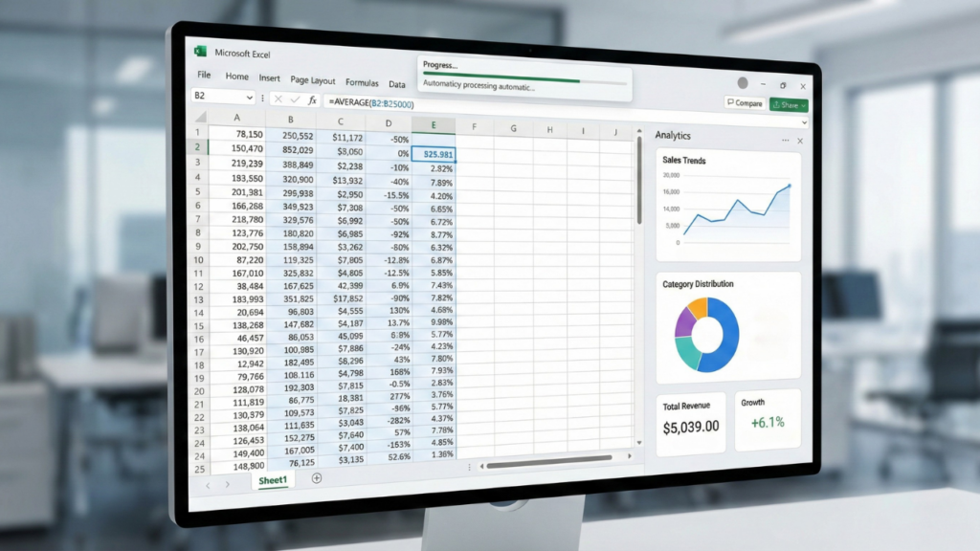Switch to the Sheet1 tab

click(x=272, y=480)
